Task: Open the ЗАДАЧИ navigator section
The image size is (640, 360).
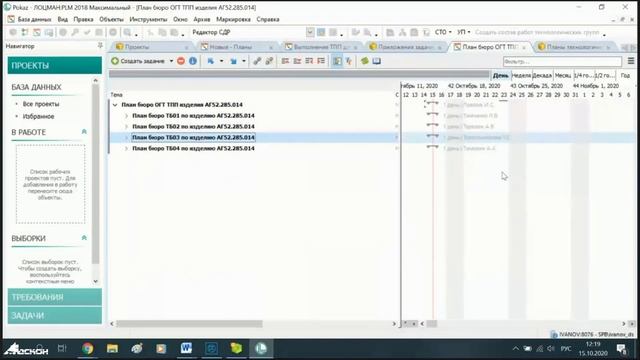Action: pos(55,316)
